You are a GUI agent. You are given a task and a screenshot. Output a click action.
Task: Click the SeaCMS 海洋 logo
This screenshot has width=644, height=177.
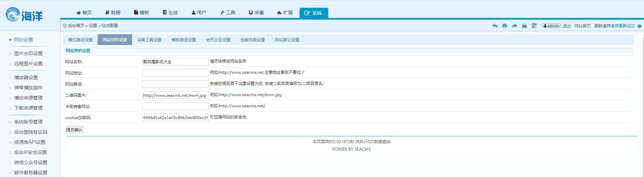click(x=25, y=15)
